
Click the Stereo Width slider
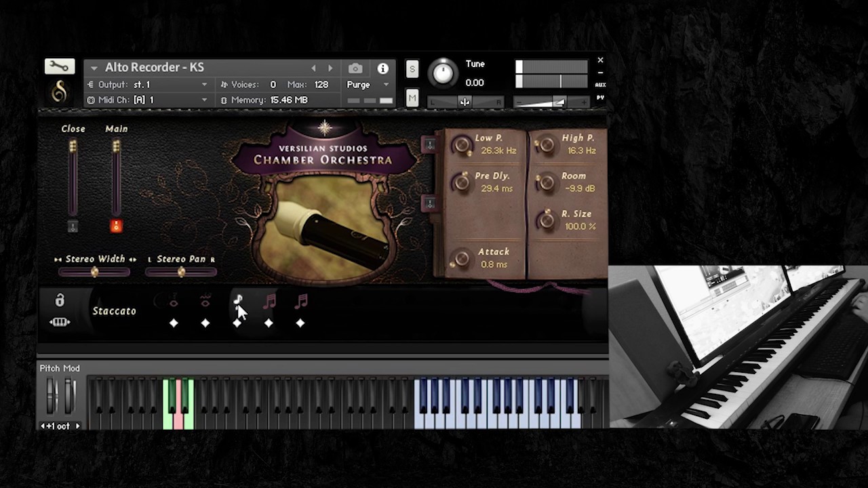coord(94,272)
